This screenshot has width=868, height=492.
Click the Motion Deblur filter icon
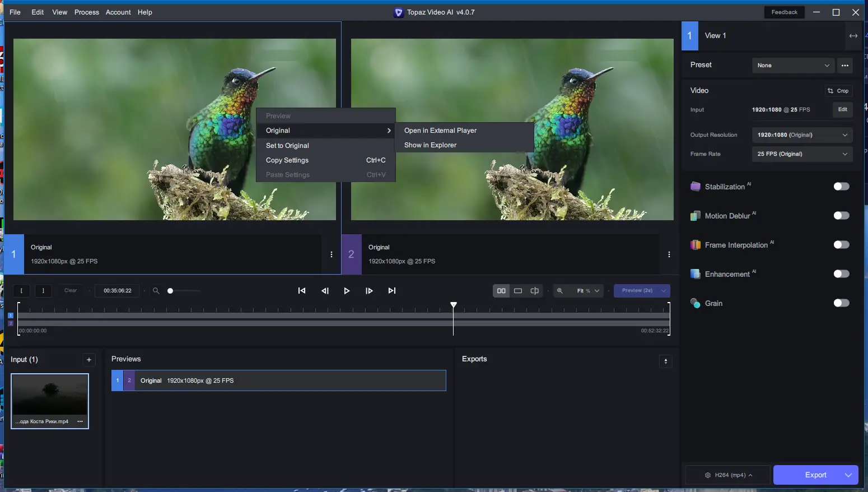(x=696, y=216)
